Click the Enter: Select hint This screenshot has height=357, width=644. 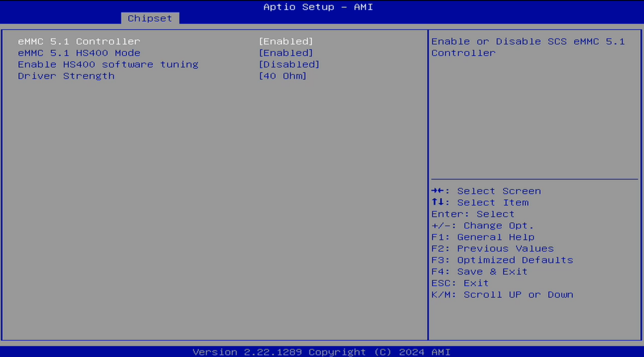tap(473, 214)
